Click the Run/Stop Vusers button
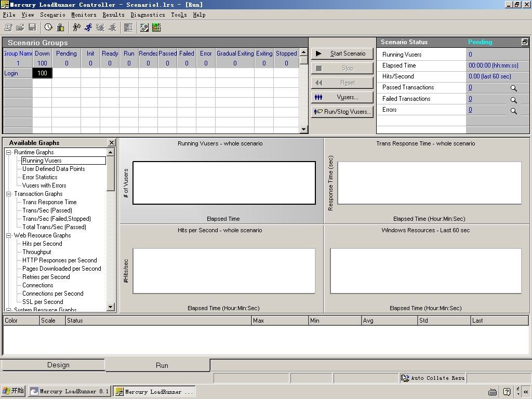 [x=342, y=112]
